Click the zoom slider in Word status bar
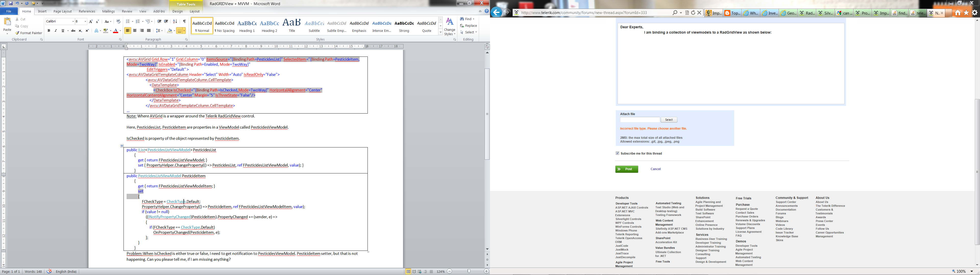Screen dimensions: 980x275 click(x=469, y=271)
